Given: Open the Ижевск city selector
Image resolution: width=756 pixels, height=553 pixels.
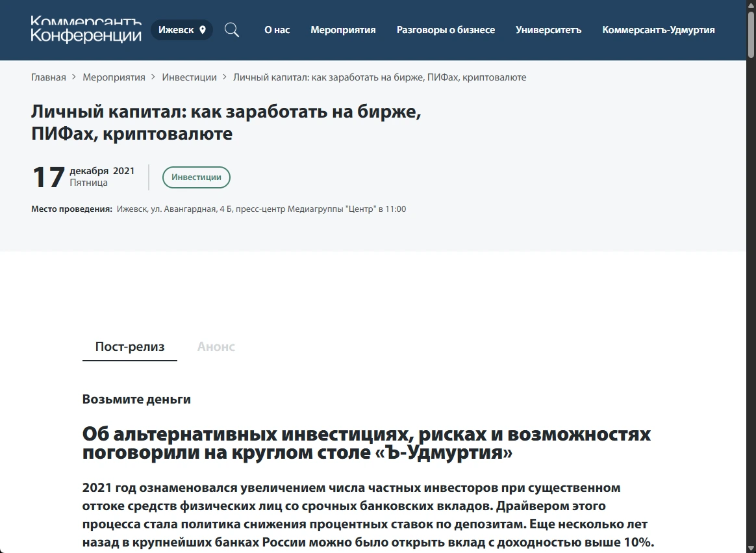Looking at the screenshot, I should tap(182, 30).
